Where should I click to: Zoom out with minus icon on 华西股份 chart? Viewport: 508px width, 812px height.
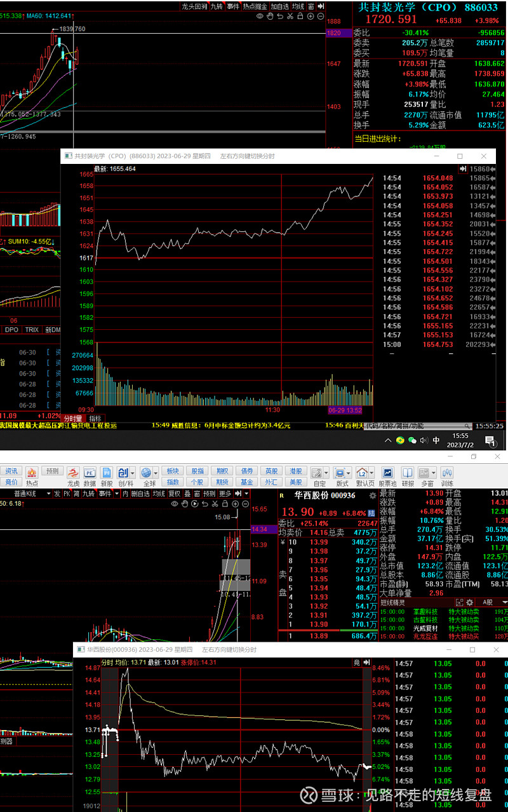(x=245, y=504)
